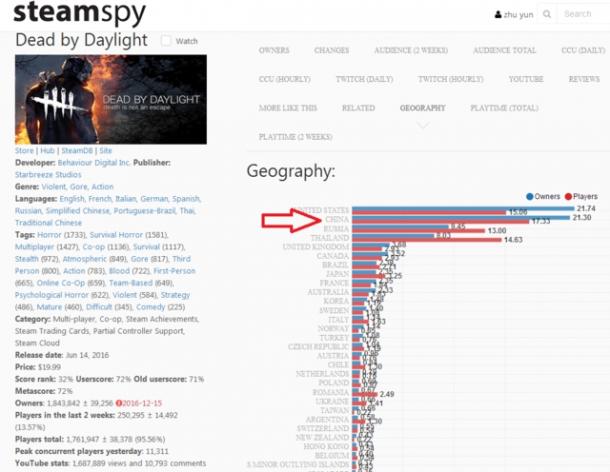
Task: Open the Audience Total tab
Action: pyautogui.click(x=504, y=50)
